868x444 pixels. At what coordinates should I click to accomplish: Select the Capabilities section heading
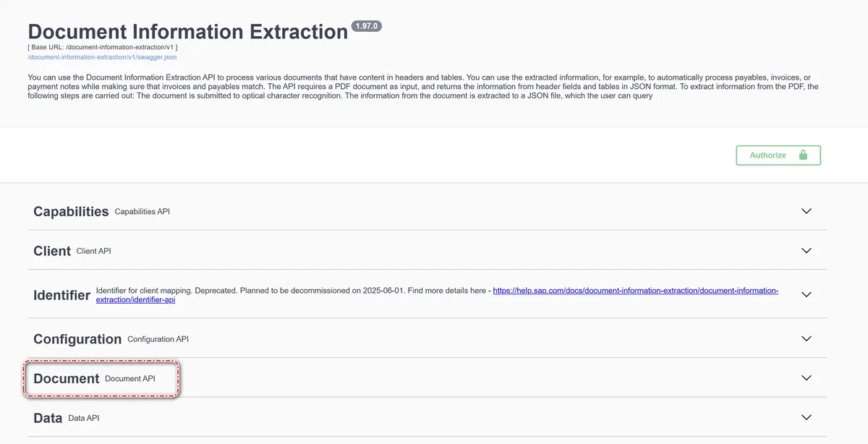71,212
